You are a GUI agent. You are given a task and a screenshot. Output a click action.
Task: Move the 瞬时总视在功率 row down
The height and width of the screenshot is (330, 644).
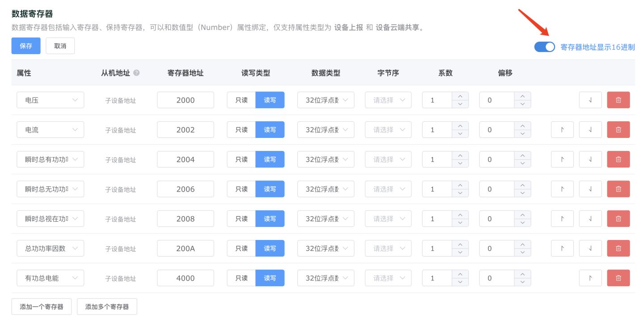click(x=590, y=219)
